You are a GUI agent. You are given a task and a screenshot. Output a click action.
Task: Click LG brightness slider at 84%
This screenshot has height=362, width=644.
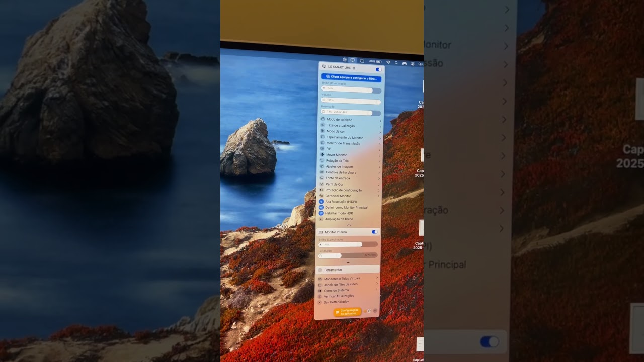(x=351, y=89)
